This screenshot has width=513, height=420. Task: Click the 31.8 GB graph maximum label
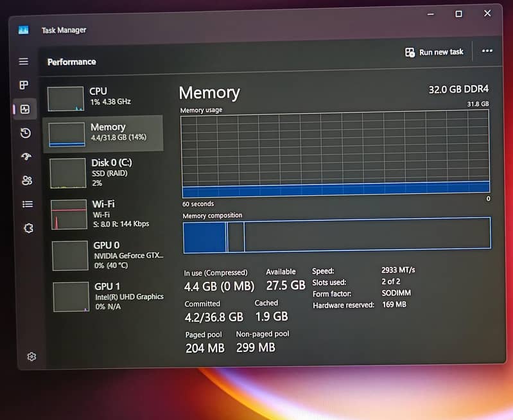coord(478,104)
